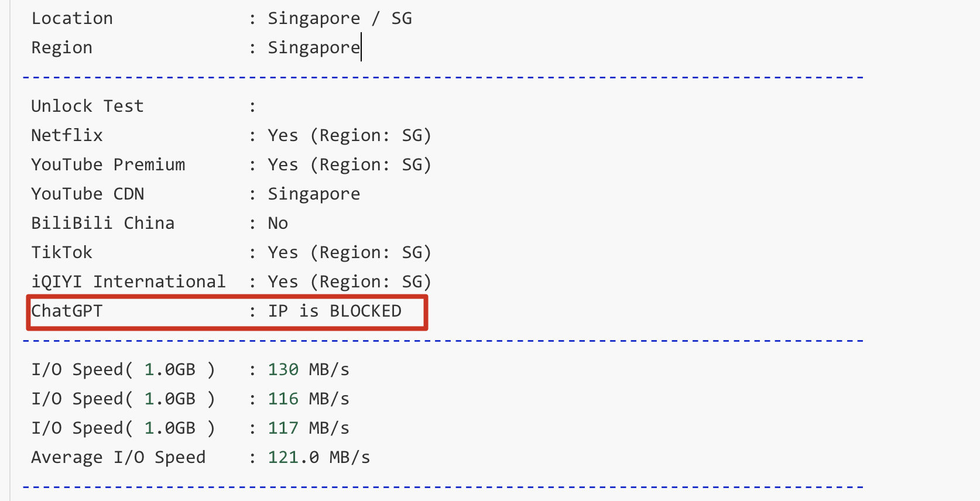
Task: Click the YouTube CDN Singapore value
Action: 314,194
